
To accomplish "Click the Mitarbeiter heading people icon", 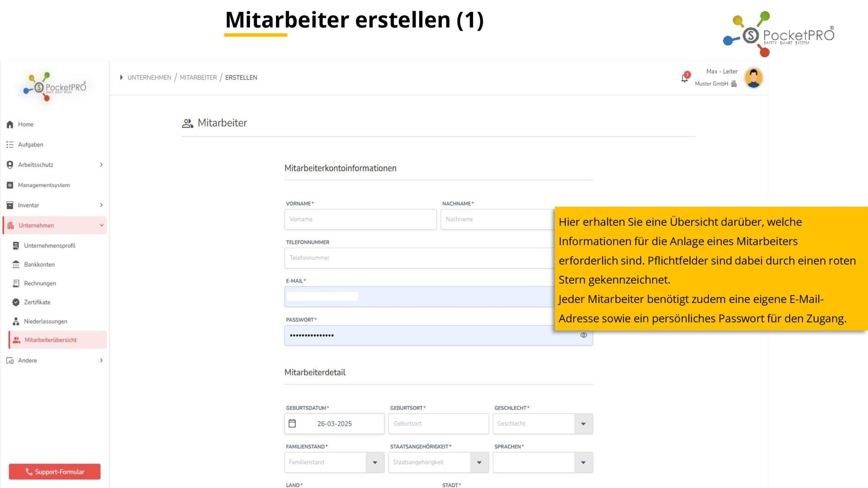I will [188, 123].
